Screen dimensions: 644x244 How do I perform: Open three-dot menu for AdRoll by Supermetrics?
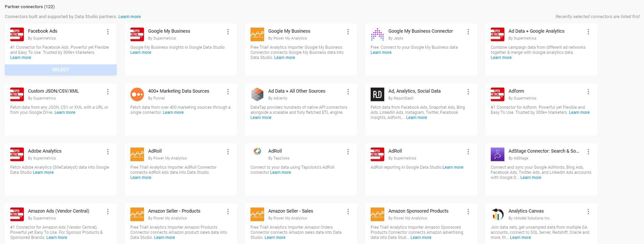click(468, 152)
